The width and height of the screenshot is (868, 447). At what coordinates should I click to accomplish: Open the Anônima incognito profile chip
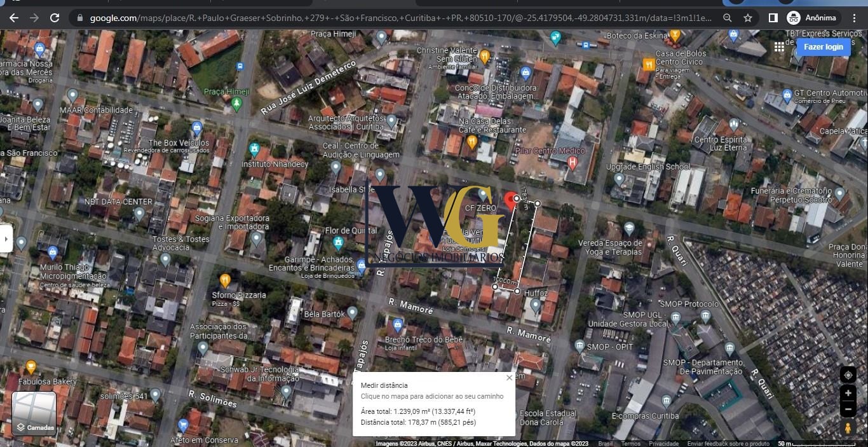pyautogui.click(x=813, y=18)
